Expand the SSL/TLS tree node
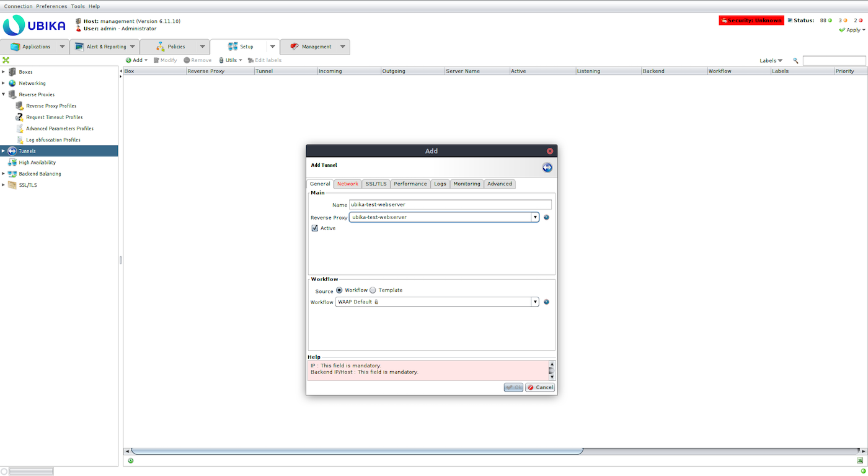The height and width of the screenshot is (476, 868). pos(3,185)
